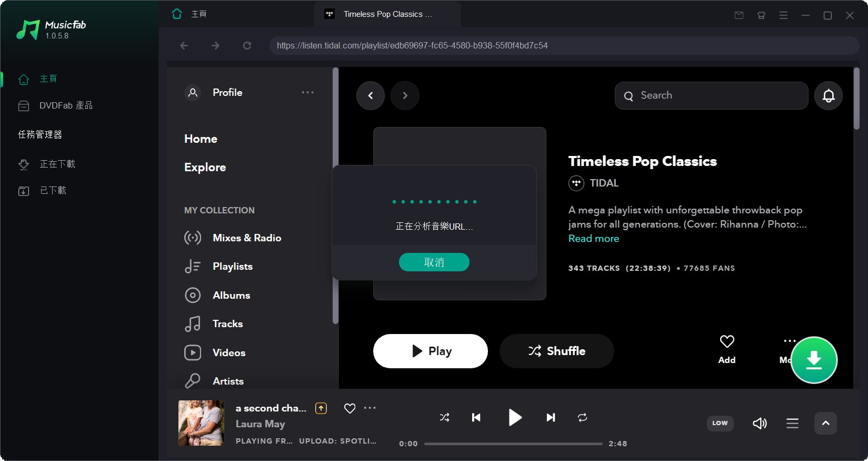
Task: Open the mail icon in title bar
Action: pyautogui.click(x=739, y=15)
